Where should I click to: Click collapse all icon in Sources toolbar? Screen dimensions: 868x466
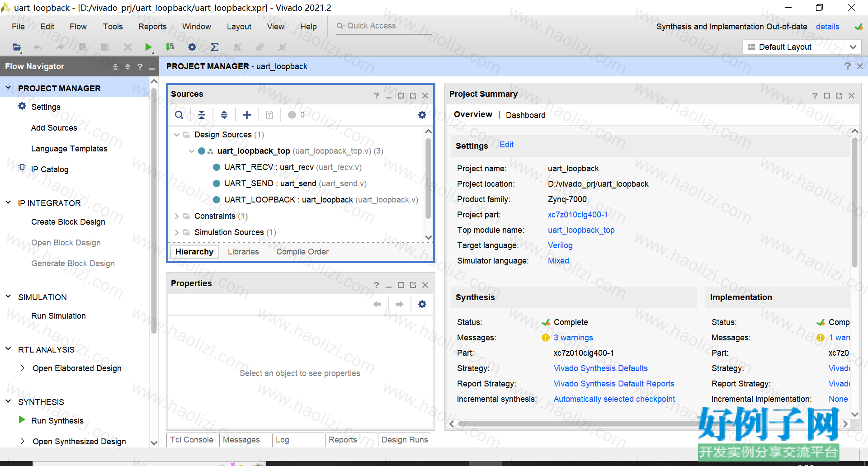pyautogui.click(x=202, y=115)
